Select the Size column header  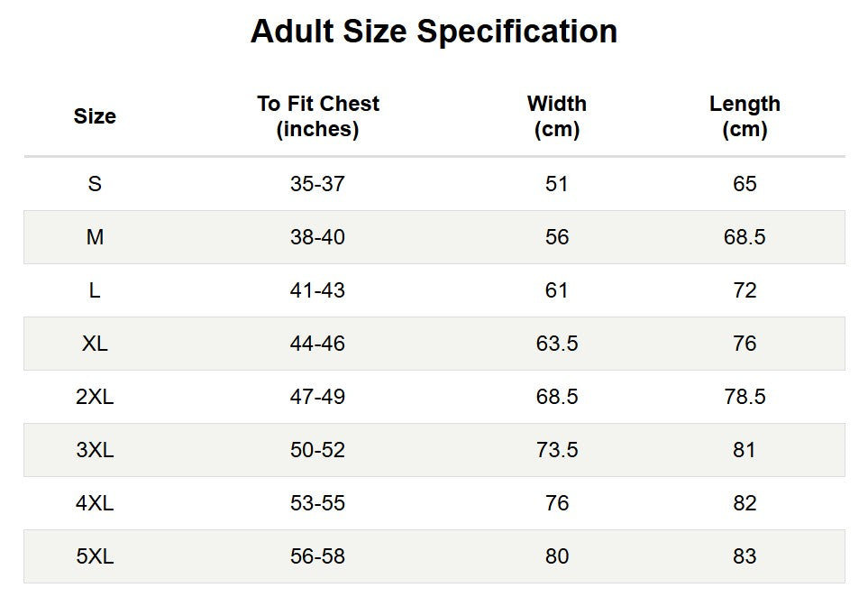(x=95, y=116)
